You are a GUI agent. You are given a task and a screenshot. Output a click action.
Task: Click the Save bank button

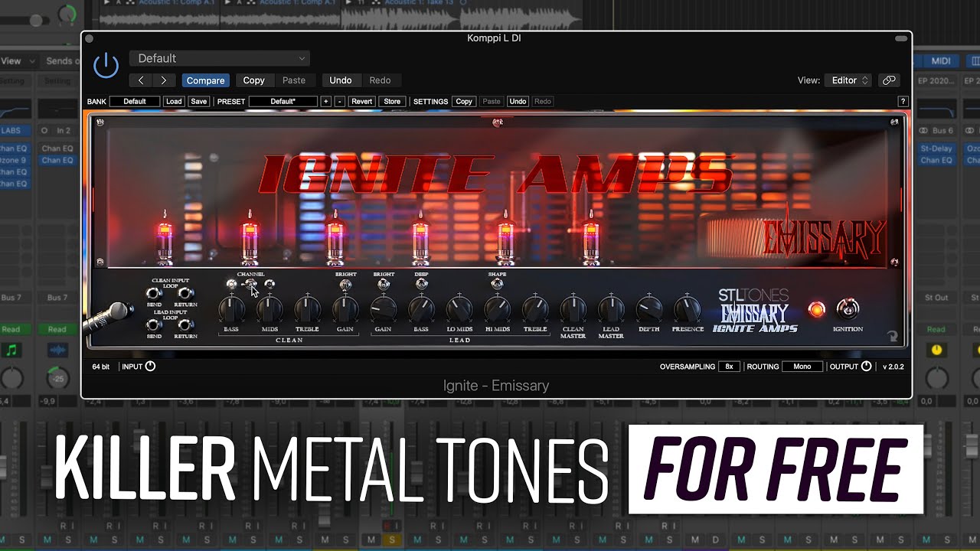(x=198, y=101)
